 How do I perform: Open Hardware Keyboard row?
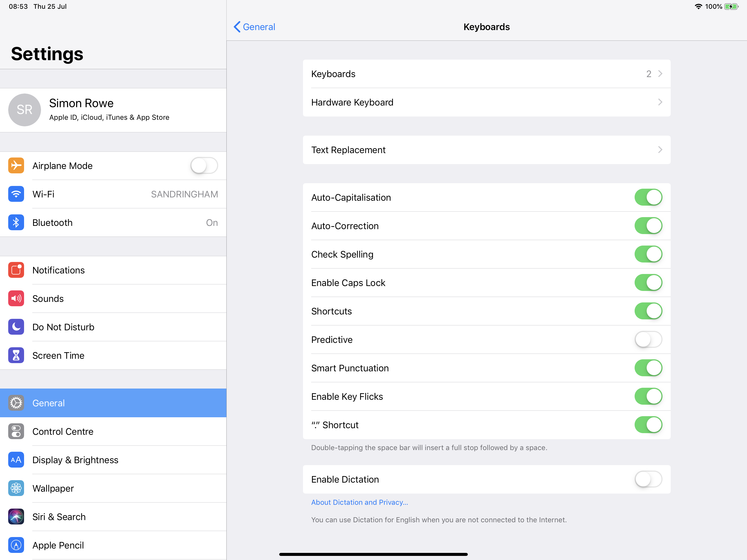pos(487,102)
